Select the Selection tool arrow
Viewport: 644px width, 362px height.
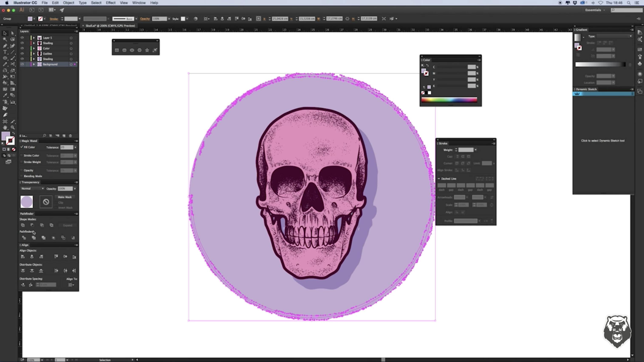click(5, 33)
